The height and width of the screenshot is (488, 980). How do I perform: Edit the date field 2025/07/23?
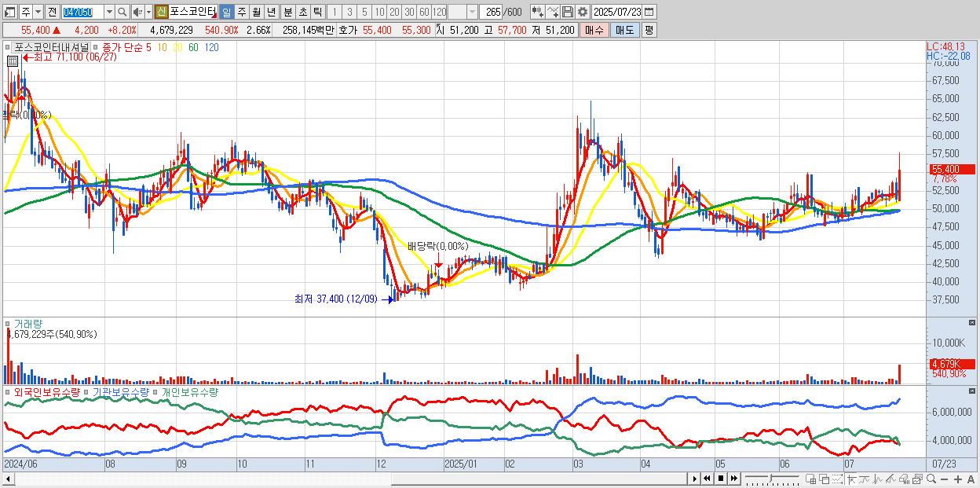tap(617, 12)
